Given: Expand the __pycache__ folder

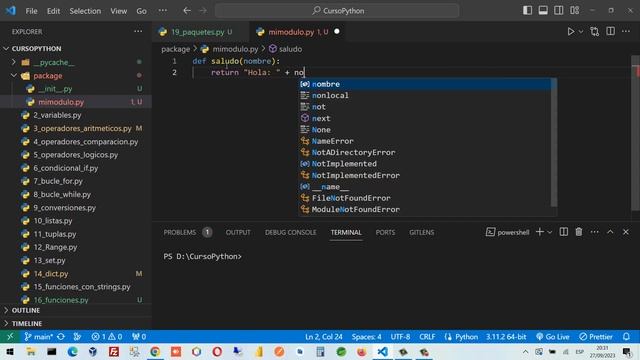Looking at the screenshot, I should click(x=76, y=62).
